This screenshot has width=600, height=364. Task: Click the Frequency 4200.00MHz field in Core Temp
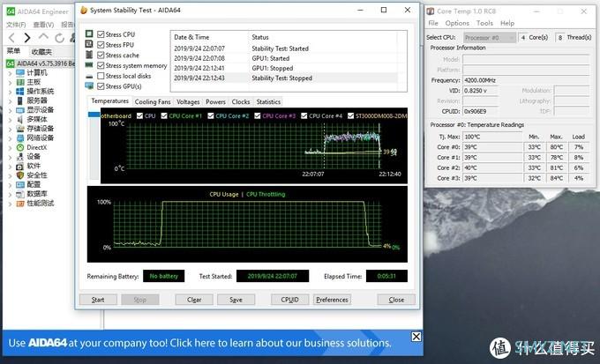[526, 80]
